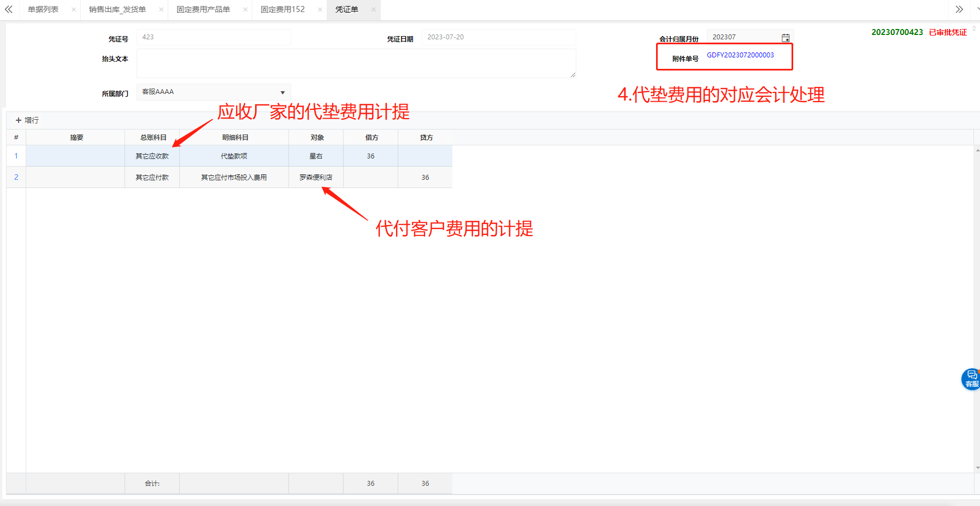Click the 凭证号 input field

click(x=214, y=37)
